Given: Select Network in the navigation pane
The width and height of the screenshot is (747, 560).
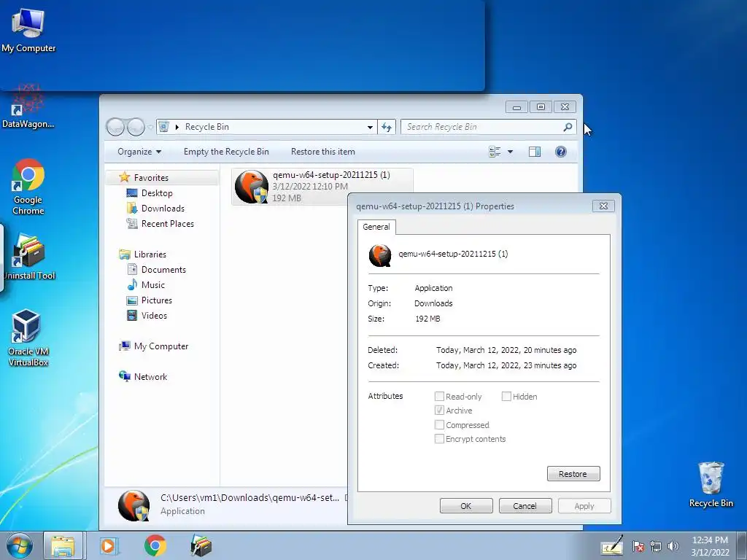Looking at the screenshot, I should [x=150, y=377].
